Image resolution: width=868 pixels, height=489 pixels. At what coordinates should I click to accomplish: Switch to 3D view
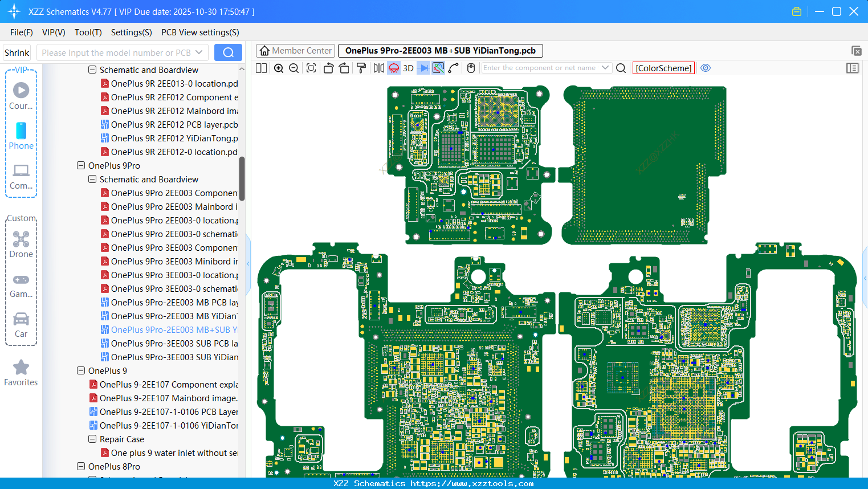(408, 68)
